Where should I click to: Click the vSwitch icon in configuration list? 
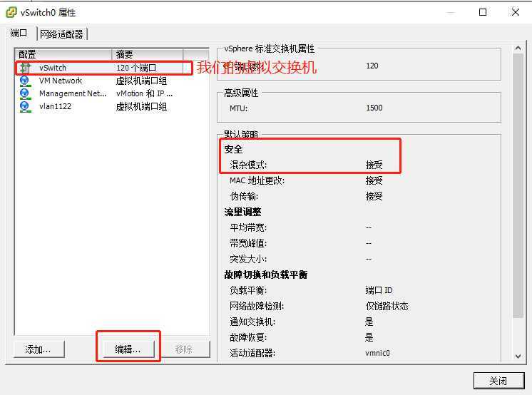[25, 68]
